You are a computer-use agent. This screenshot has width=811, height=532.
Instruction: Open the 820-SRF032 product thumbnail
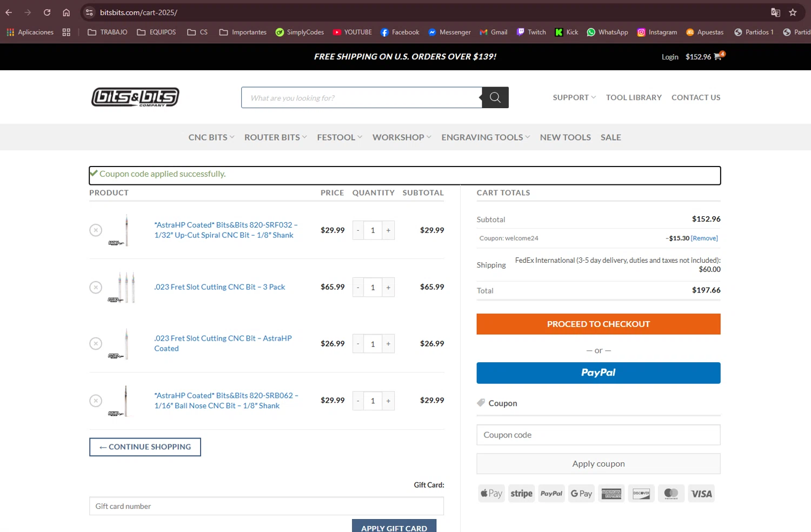pos(125,230)
